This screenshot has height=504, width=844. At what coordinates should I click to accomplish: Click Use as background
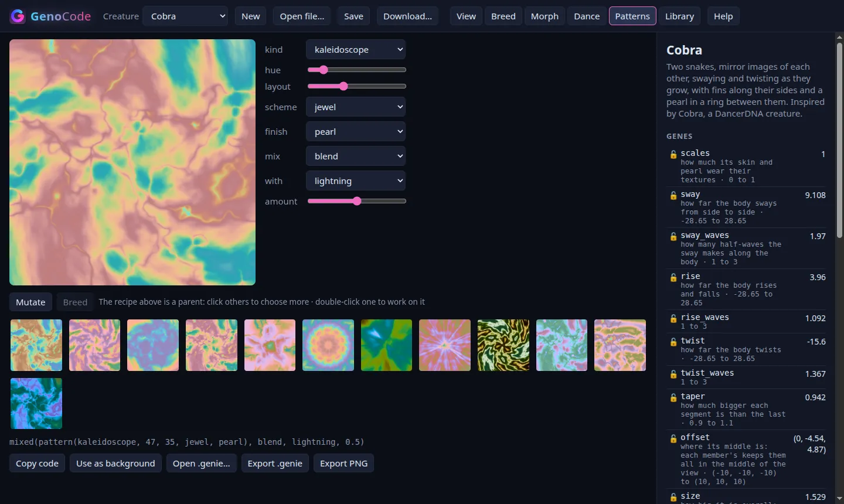(115, 464)
